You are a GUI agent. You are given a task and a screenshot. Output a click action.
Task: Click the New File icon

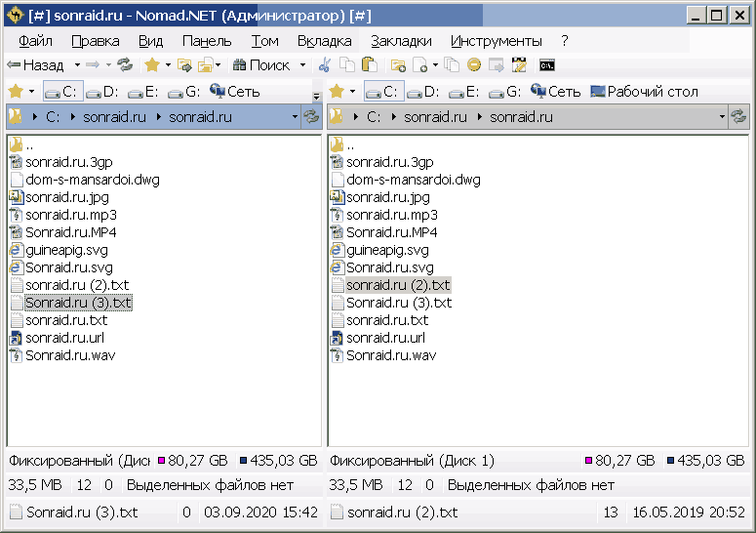coord(420,64)
